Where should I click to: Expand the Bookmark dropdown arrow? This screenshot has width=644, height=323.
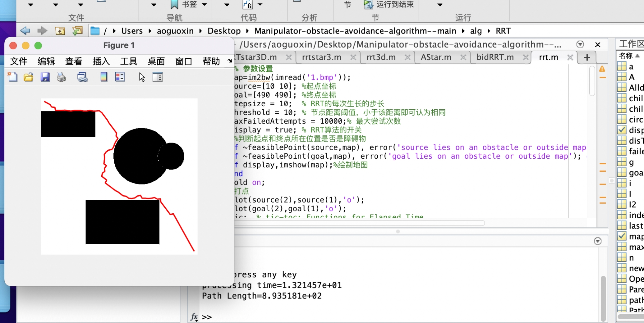tap(204, 5)
